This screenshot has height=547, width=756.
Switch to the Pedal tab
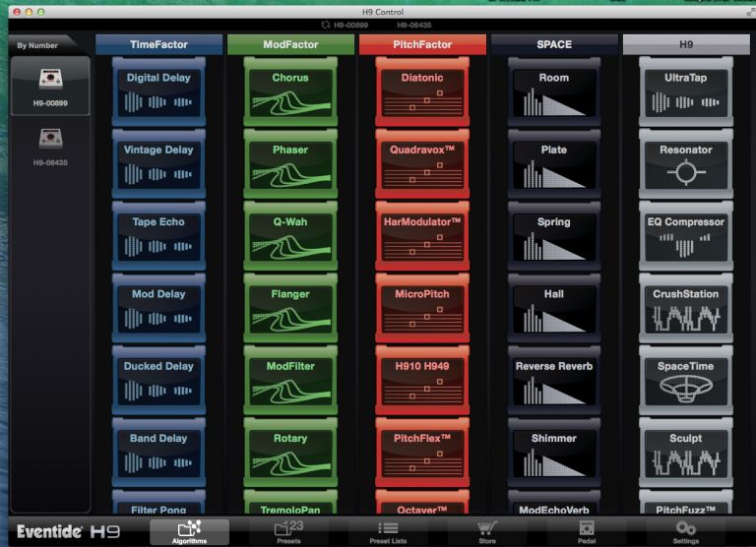pos(587,532)
